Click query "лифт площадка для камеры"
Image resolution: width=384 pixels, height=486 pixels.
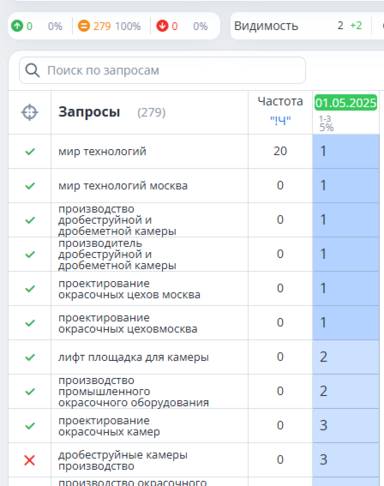pos(134,357)
